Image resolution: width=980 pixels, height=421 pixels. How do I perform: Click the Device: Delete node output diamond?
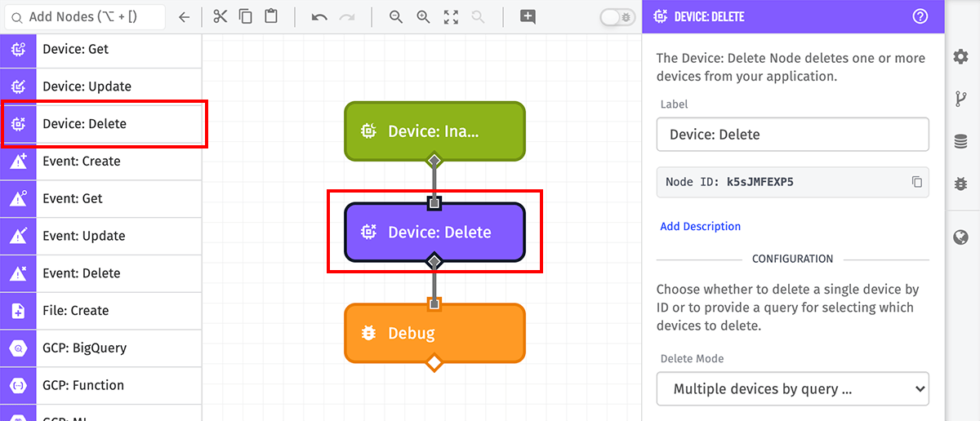[x=434, y=261]
